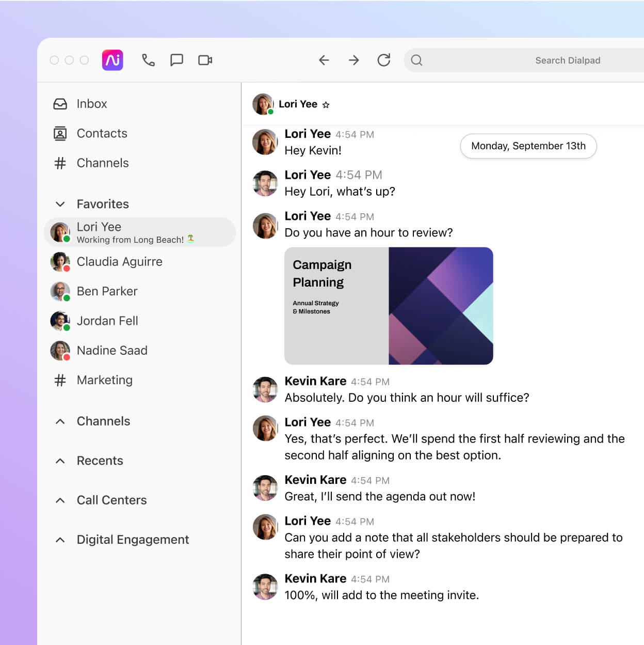Open the Inbox from the sidebar icon
The width and height of the screenshot is (644, 645).
click(x=60, y=104)
